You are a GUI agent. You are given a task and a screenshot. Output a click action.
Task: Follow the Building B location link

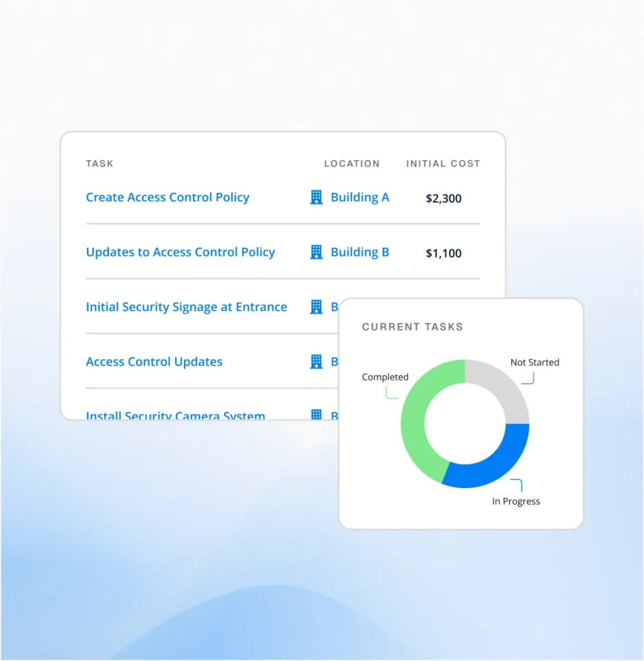360,252
